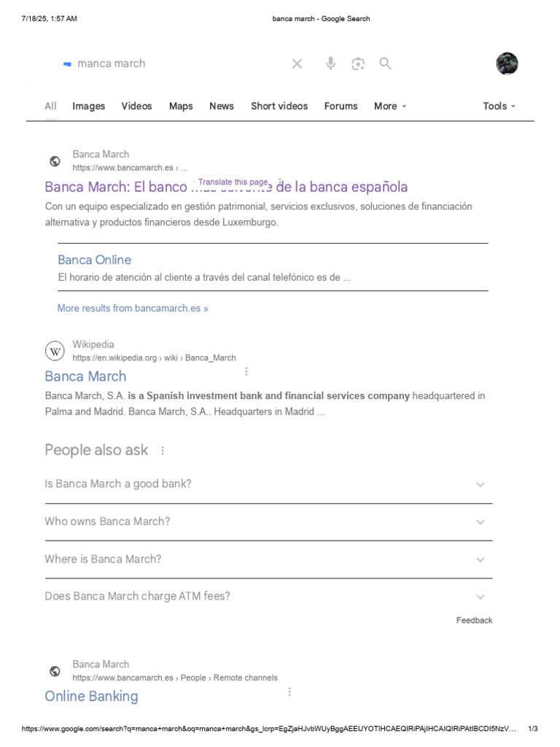Screen dimensions: 560x747
Task: Open "More results from bancamarch.es" link
Action: coord(133,309)
